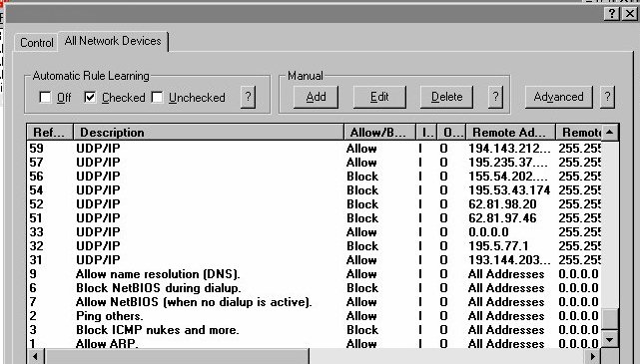This screenshot has height=364, width=640.
Task: Select rule 52 UDP/IP row
Action: coord(315,204)
